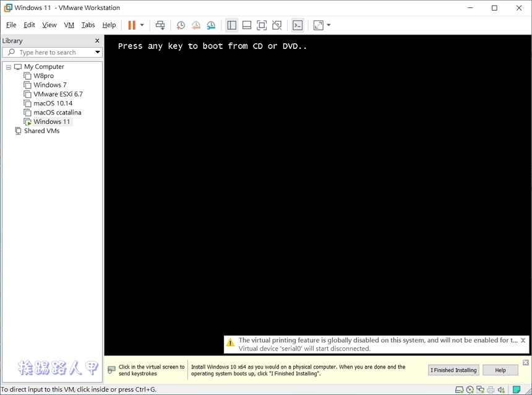Enter full screen mode
The height and width of the screenshot is (395, 532).
click(261, 25)
